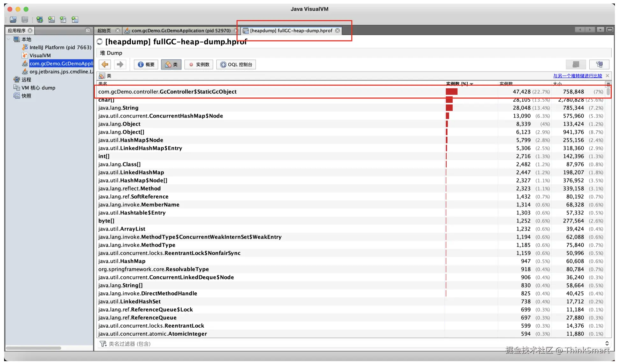Click the Add JMX connection icon

click(51, 20)
